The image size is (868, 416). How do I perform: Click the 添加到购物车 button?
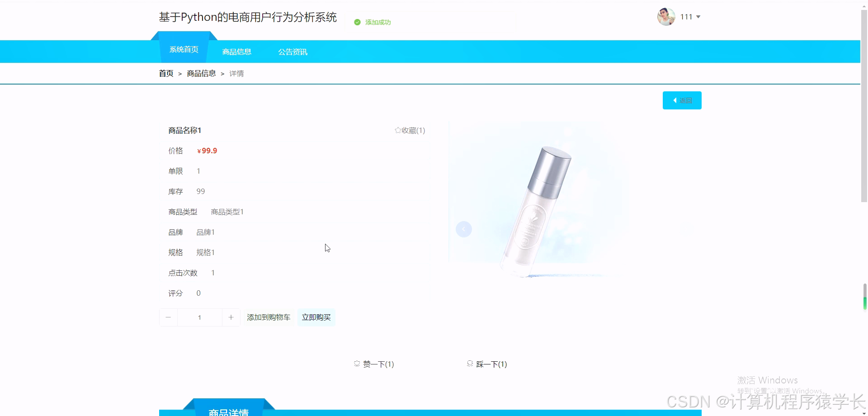269,317
